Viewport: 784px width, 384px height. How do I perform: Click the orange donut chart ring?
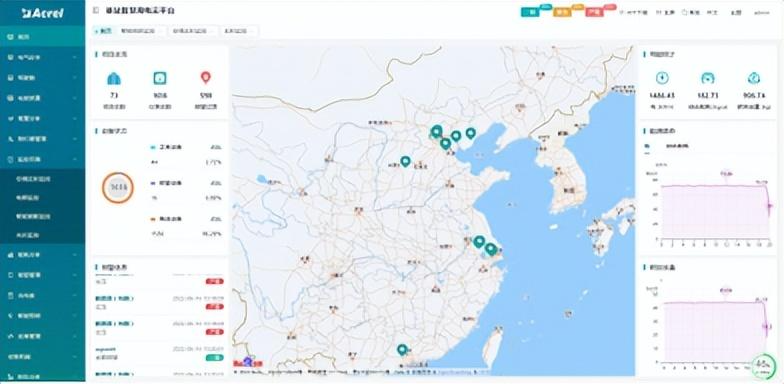pos(118,188)
